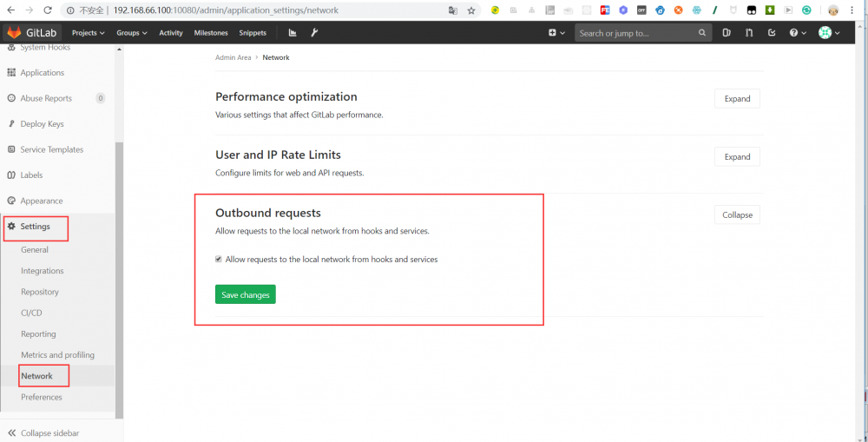
Task: Click the GitLab logo icon
Action: pyautogui.click(x=14, y=32)
